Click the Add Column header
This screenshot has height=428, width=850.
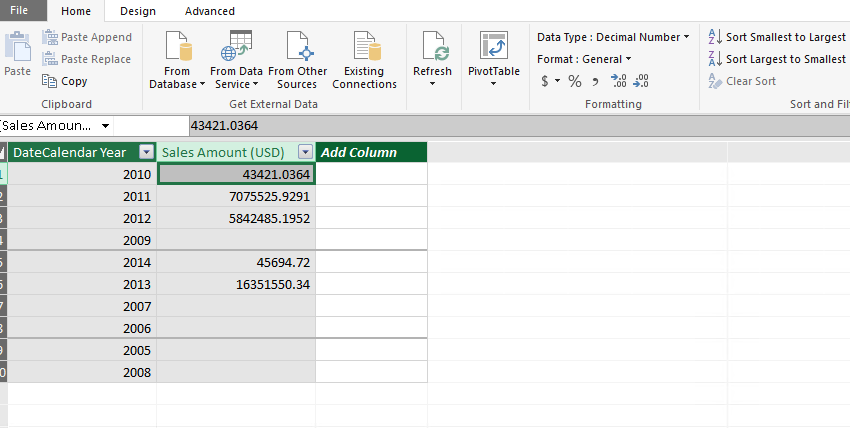click(371, 153)
